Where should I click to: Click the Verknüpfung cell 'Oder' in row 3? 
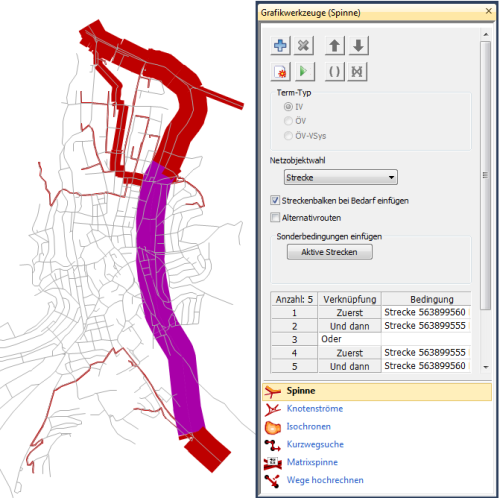(349, 339)
